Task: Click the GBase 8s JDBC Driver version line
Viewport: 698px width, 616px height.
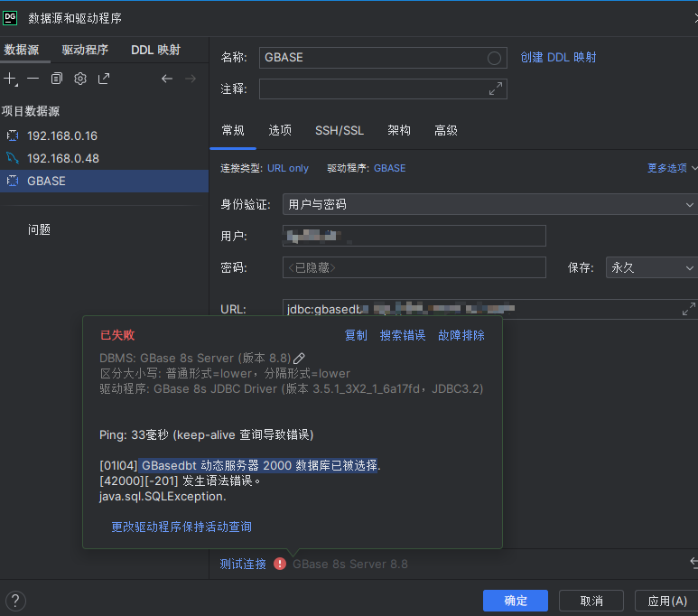Action: [291, 389]
